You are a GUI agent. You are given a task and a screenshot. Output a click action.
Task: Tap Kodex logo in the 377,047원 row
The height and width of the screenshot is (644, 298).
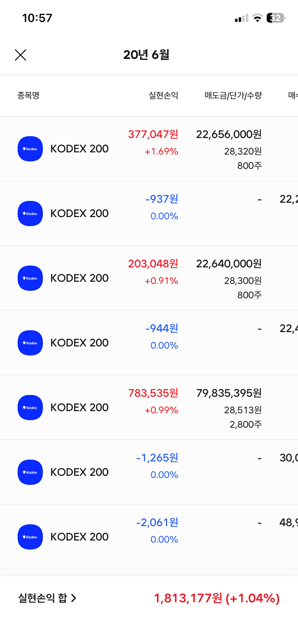30,149
